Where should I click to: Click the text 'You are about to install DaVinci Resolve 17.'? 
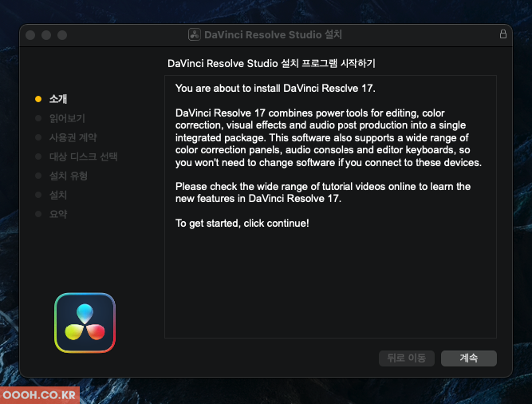tap(275, 89)
